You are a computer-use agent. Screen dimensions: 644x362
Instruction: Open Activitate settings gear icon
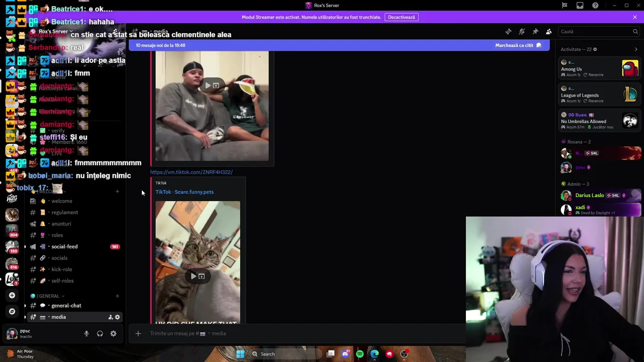point(595,49)
